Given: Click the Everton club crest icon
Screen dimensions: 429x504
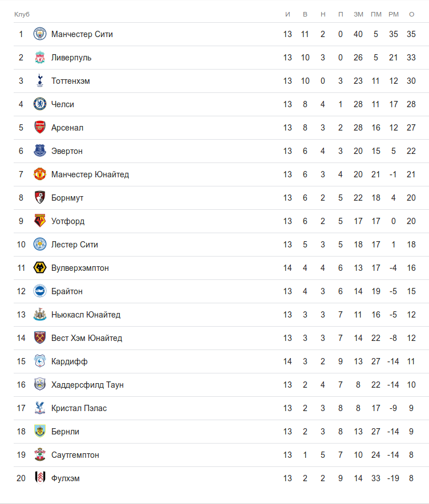Looking at the screenshot, I should [x=39, y=151].
